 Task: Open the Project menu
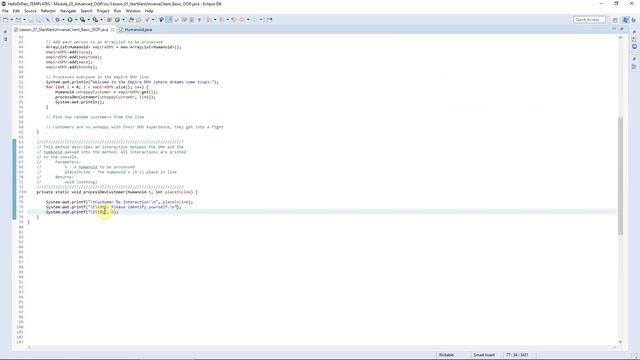(x=103, y=11)
